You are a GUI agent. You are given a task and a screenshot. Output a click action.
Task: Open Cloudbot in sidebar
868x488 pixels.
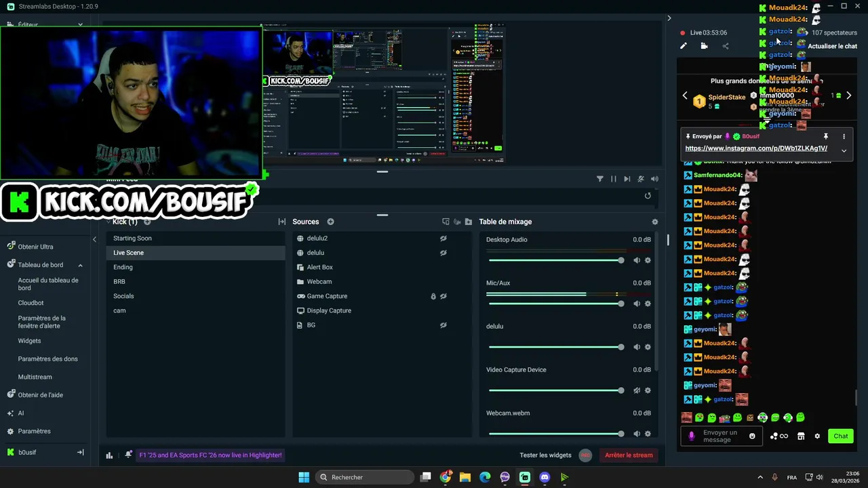[x=31, y=303]
